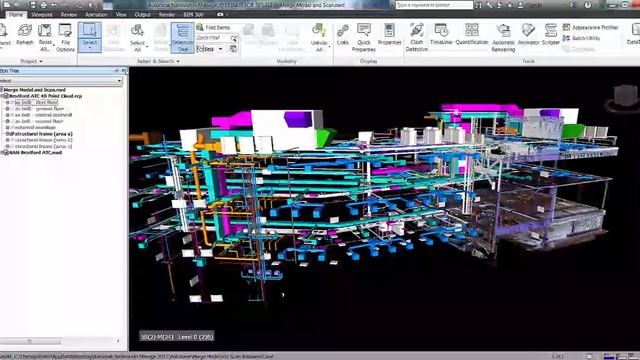Viewport: 640px width, 360px height.
Task: Select 'as built - first floor' tree item
Action: point(37,102)
